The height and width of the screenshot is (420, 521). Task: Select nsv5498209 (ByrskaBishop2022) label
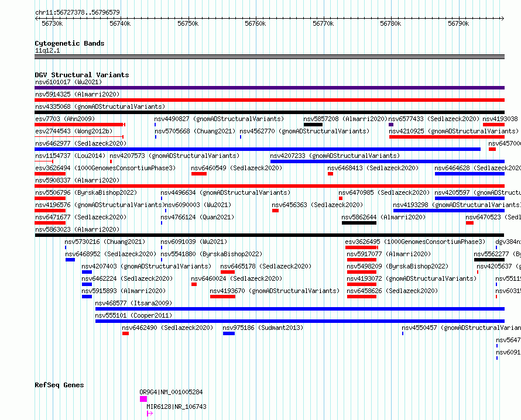(397, 266)
